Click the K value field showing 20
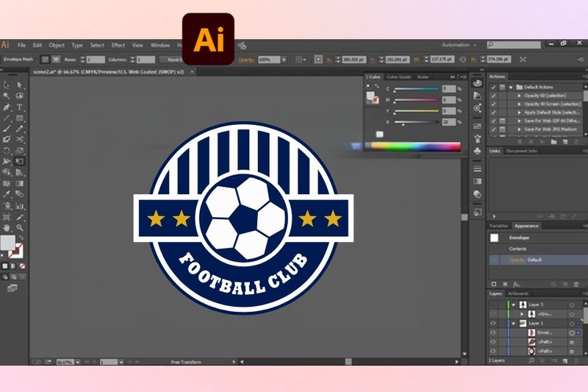The image size is (588, 392). [x=449, y=122]
